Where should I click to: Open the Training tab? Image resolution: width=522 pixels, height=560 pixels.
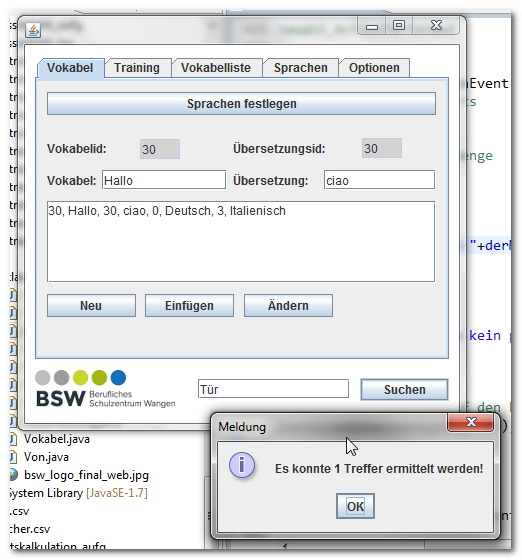pos(137,68)
